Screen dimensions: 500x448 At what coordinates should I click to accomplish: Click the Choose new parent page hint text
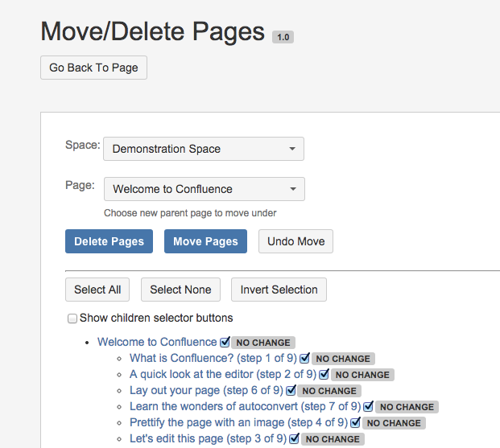coord(190,213)
